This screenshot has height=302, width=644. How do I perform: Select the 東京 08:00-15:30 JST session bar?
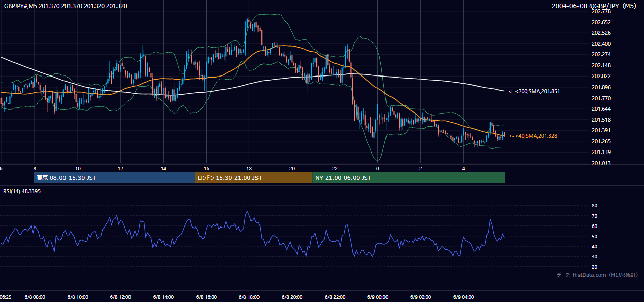click(x=114, y=178)
